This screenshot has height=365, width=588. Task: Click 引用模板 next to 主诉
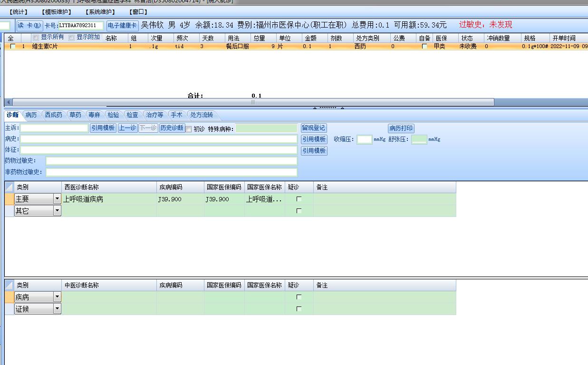click(103, 128)
